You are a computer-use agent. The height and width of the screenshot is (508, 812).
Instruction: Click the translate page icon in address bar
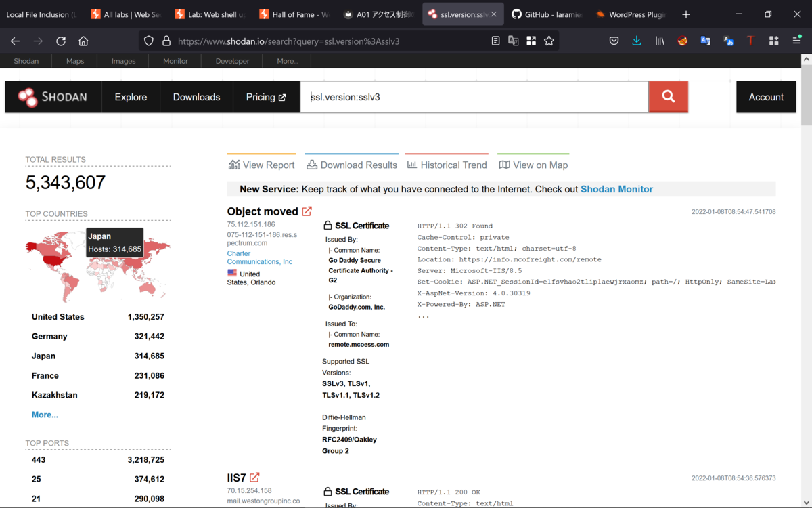pos(514,41)
